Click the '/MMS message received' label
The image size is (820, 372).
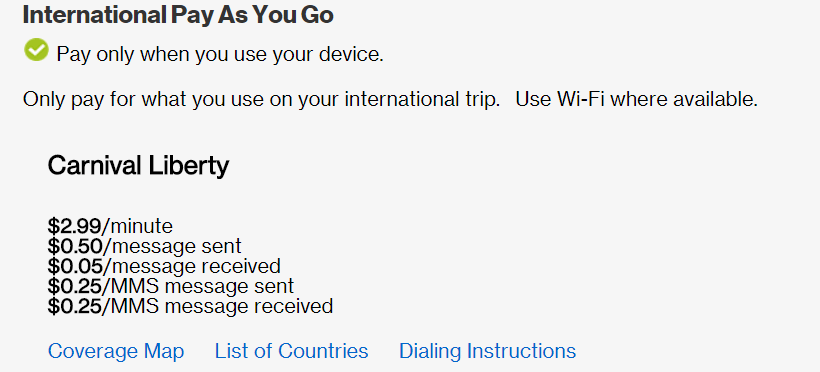click(x=217, y=306)
